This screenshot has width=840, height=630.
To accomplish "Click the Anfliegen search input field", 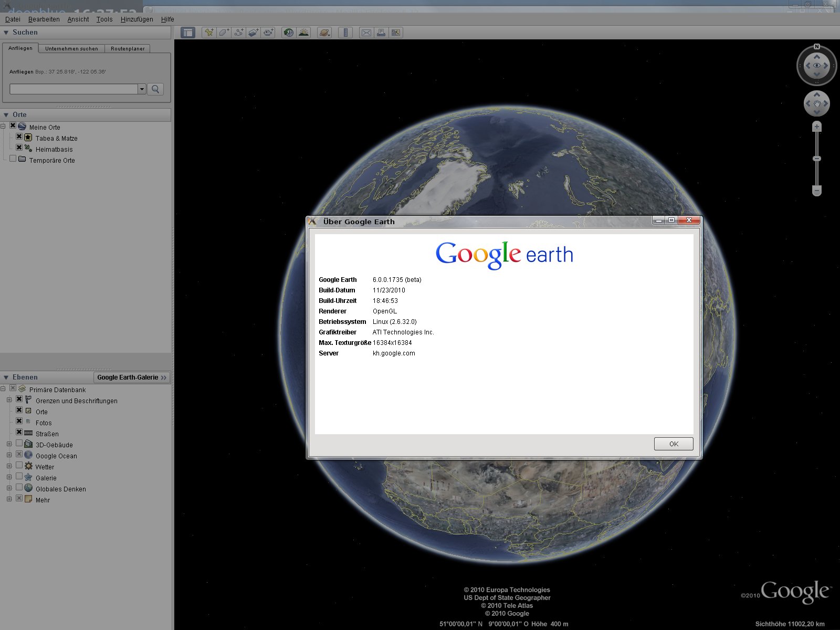I will click(74, 89).
